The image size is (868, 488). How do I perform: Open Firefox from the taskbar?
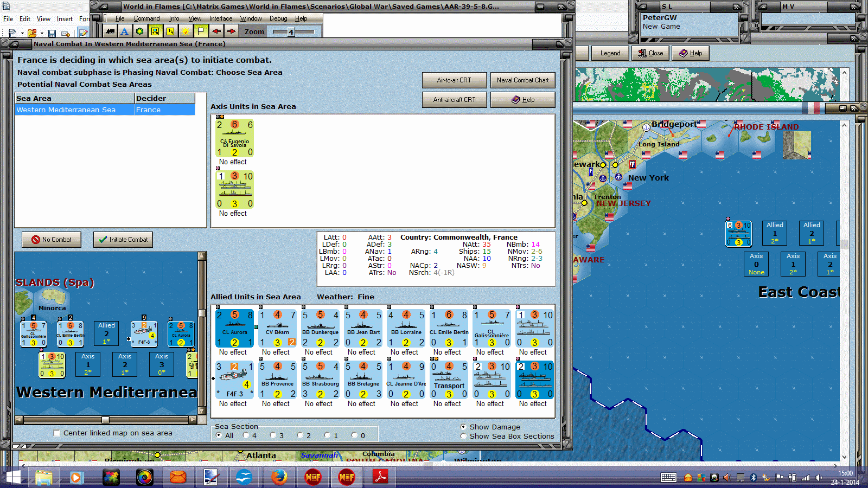[279, 477]
